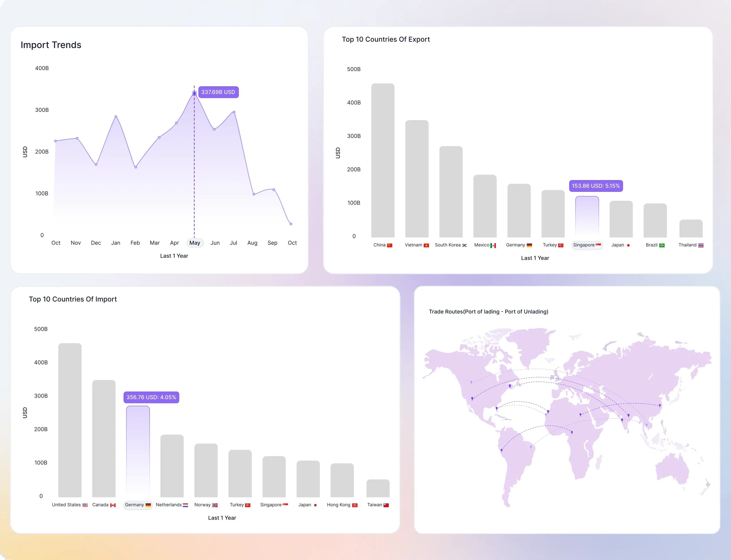This screenshot has width=731, height=560.
Task: Select the Singapore label in export chart
Action: coord(587,245)
